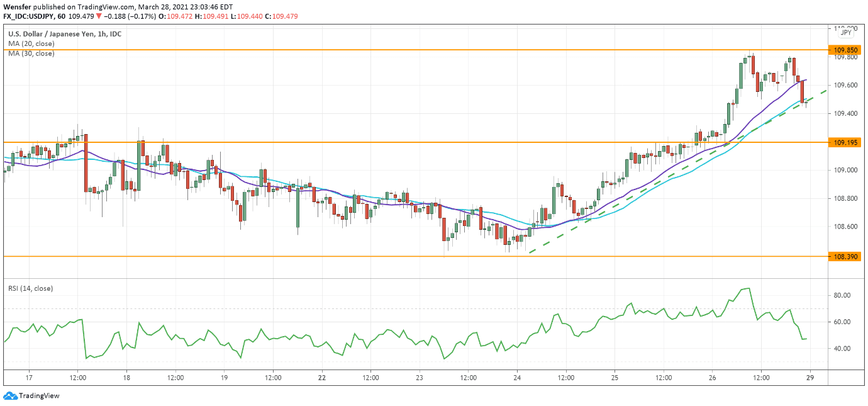868x406 pixels.
Task: Open the RSI (14, close) indicator label
Action: coord(30,288)
